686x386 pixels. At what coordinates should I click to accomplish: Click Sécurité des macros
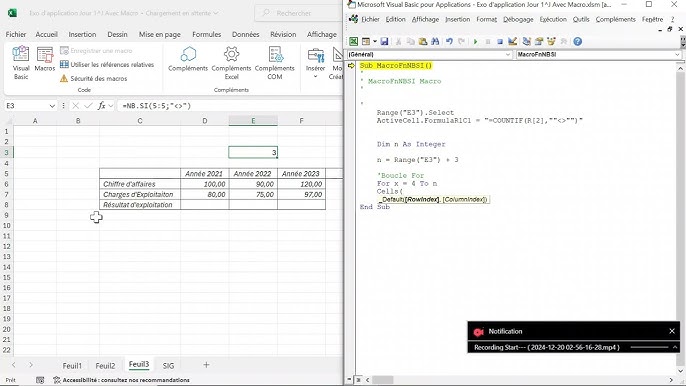coord(94,78)
